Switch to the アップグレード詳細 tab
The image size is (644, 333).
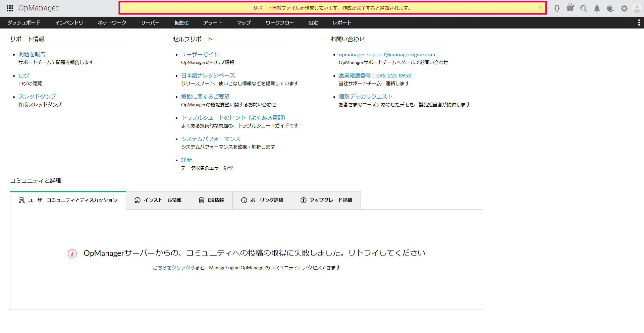326,200
